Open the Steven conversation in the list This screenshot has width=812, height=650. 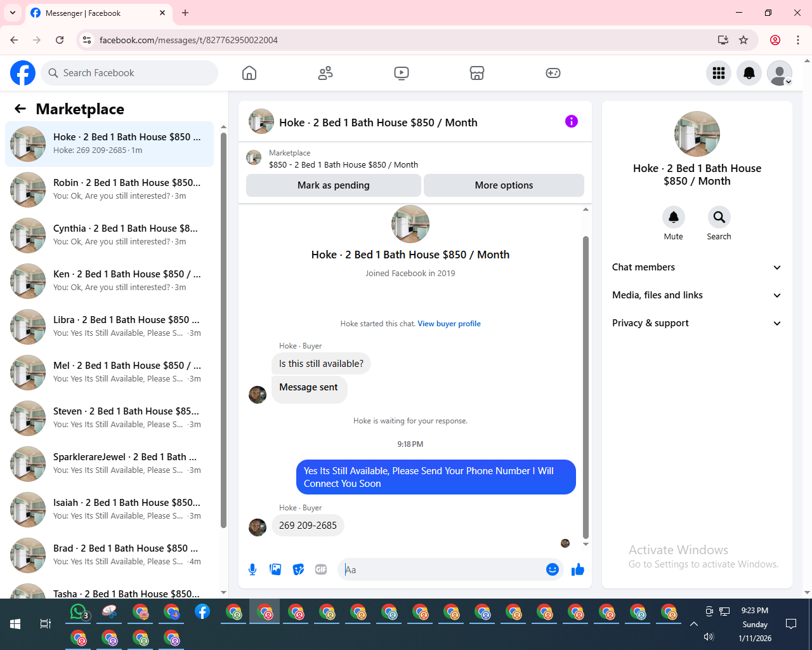[109, 418]
